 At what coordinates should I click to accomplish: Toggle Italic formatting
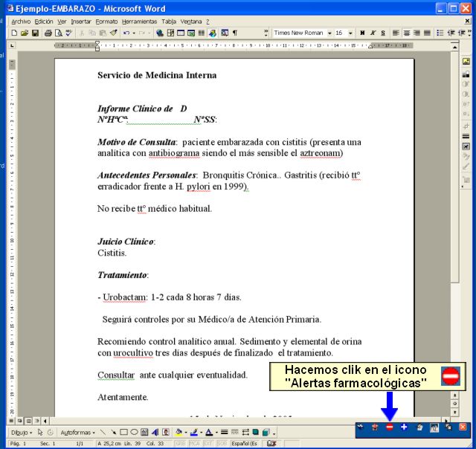373,33
